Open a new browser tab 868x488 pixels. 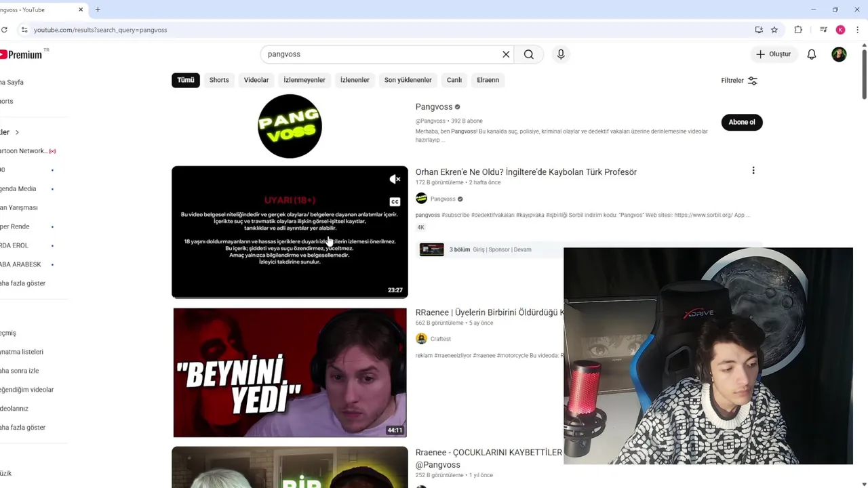(98, 9)
